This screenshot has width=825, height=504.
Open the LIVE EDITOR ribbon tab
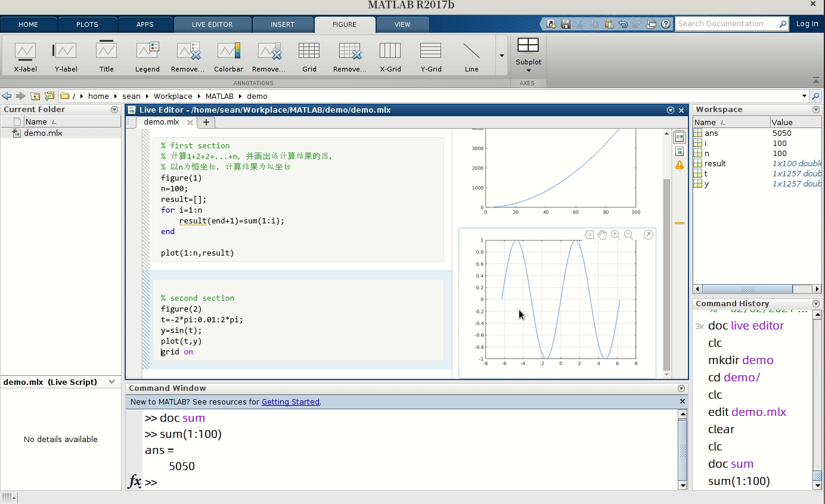point(212,24)
